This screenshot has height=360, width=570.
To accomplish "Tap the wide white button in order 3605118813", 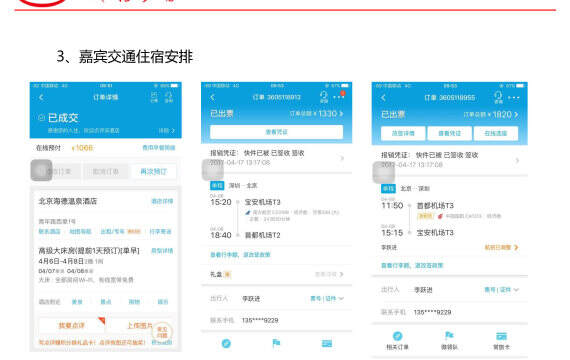I will (x=276, y=132).
